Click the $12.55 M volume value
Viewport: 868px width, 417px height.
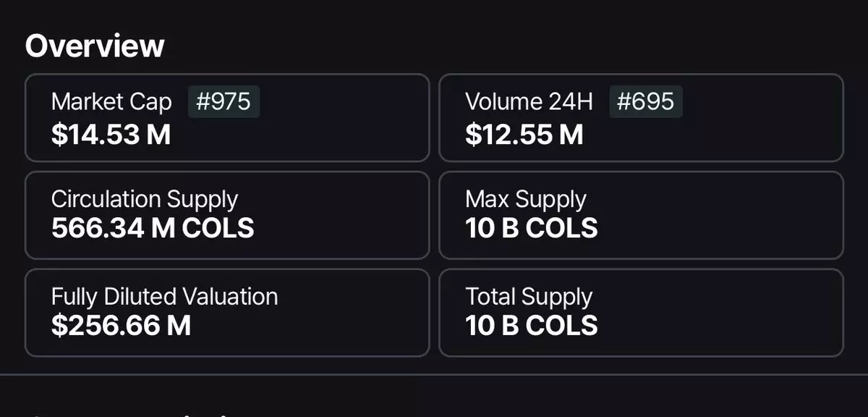[x=524, y=135]
